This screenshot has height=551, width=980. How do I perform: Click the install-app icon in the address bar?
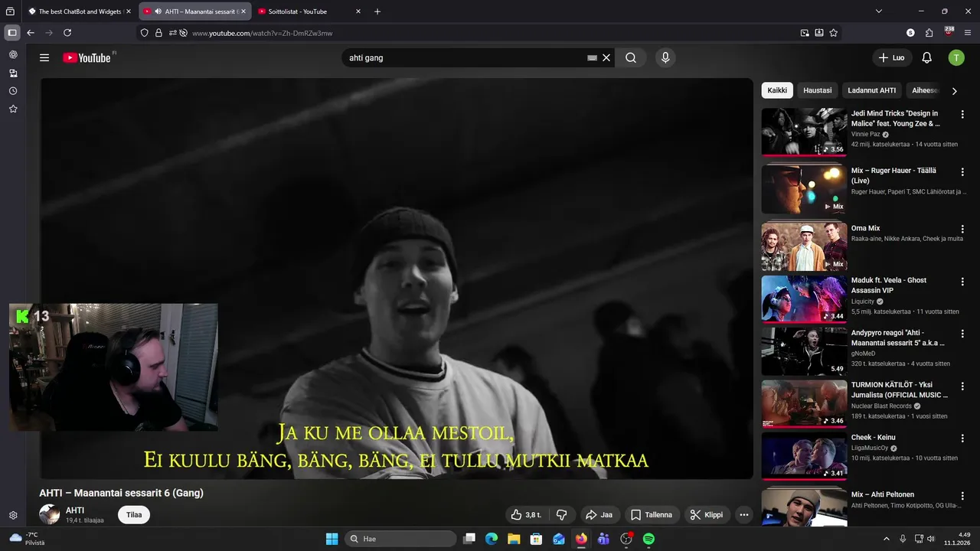[x=819, y=33]
